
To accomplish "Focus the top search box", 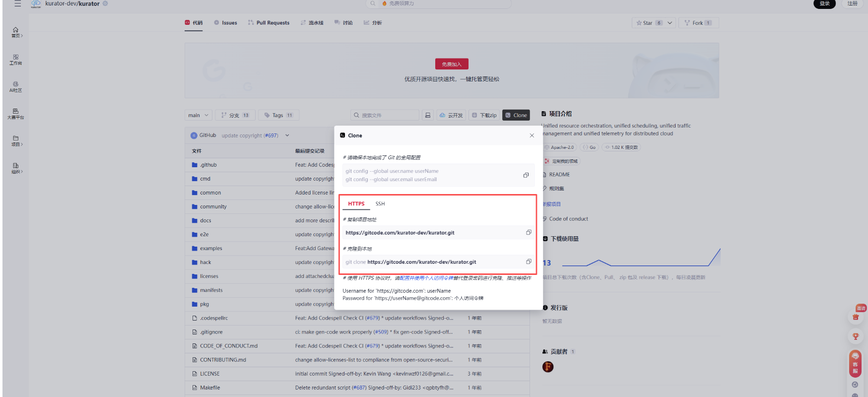I will click(x=439, y=3).
